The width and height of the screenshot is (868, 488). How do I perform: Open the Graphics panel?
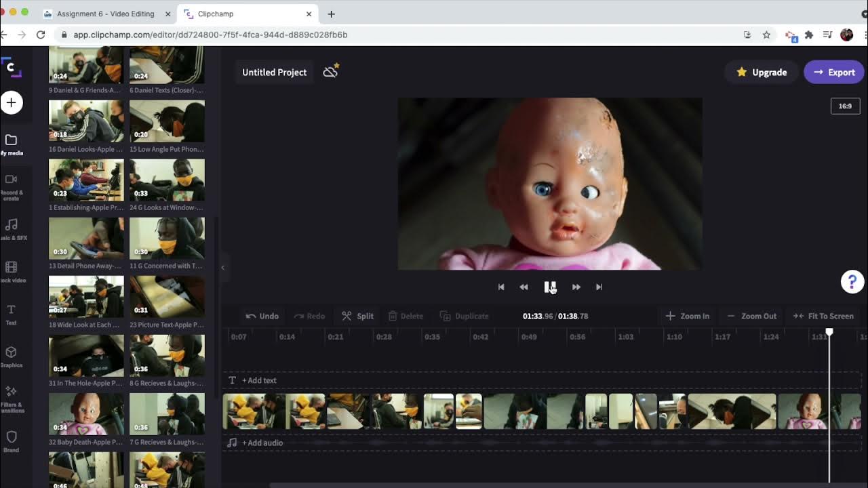point(12,357)
